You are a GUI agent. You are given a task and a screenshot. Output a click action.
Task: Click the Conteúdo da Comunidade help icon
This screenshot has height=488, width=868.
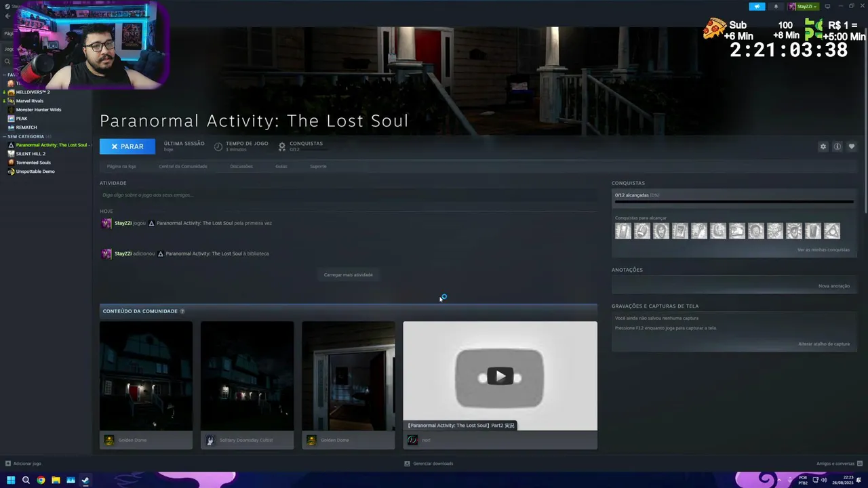click(182, 311)
